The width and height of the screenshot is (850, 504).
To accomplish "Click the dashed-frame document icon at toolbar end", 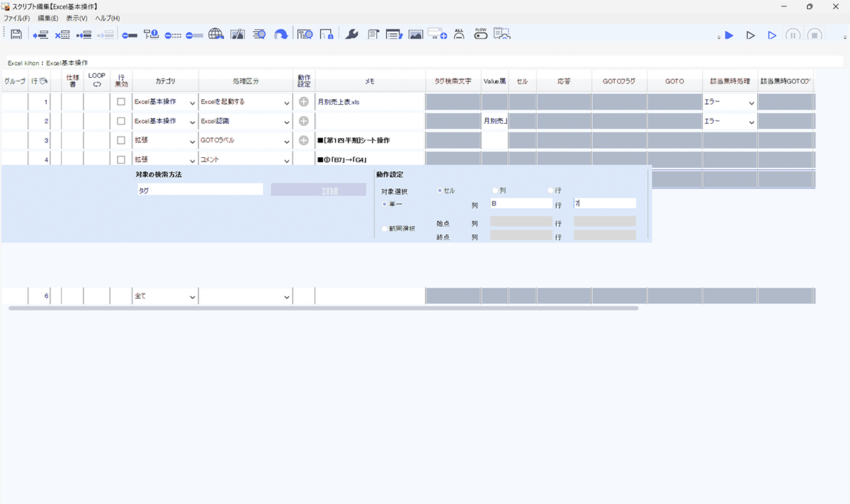I will 502,33.
